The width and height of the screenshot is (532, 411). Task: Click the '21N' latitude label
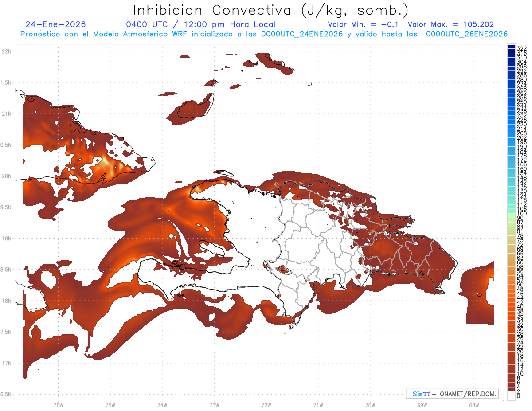tap(7, 114)
